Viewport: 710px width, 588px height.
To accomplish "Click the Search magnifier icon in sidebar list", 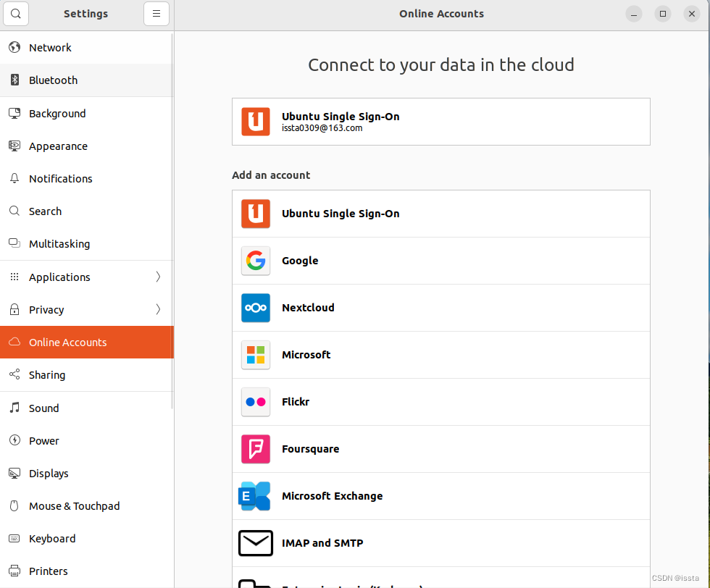I will tap(14, 211).
